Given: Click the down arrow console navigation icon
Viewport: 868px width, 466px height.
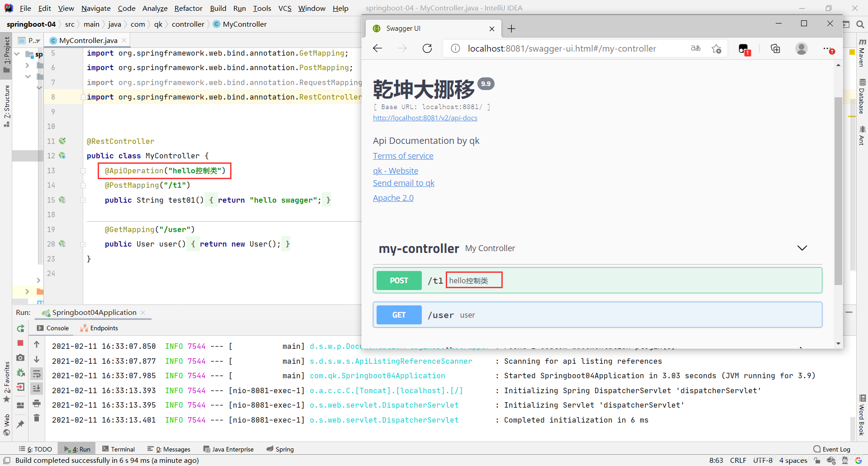Looking at the screenshot, I should [x=37, y=359].
